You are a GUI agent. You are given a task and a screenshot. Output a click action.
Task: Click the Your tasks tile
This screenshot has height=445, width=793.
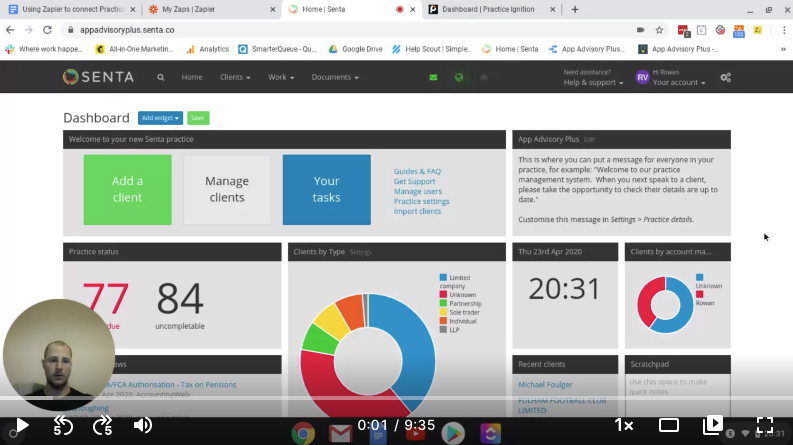[x=327, y=190]
